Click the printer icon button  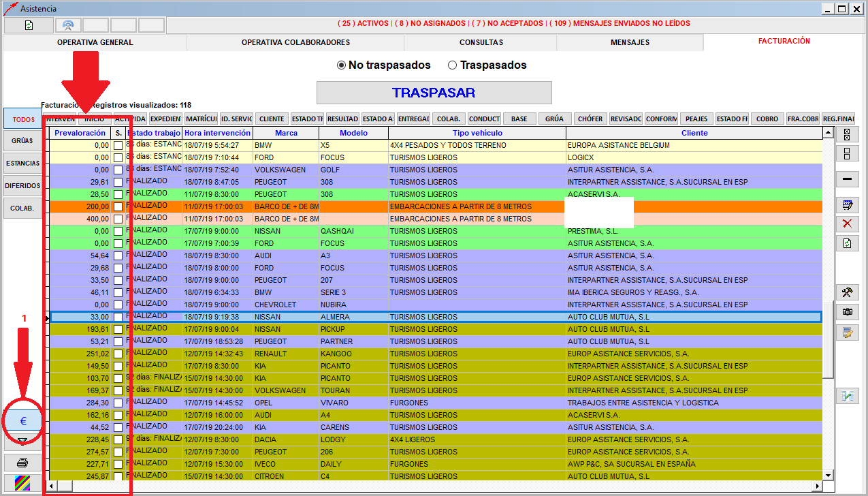pos(22,462)
